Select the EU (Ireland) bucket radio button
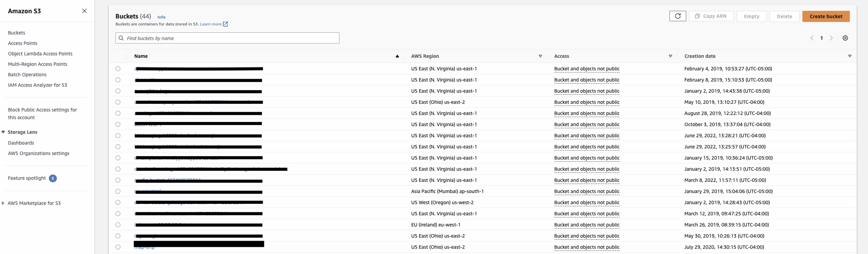Viewport: 868px width, 254px height. [x=118, y=225]
